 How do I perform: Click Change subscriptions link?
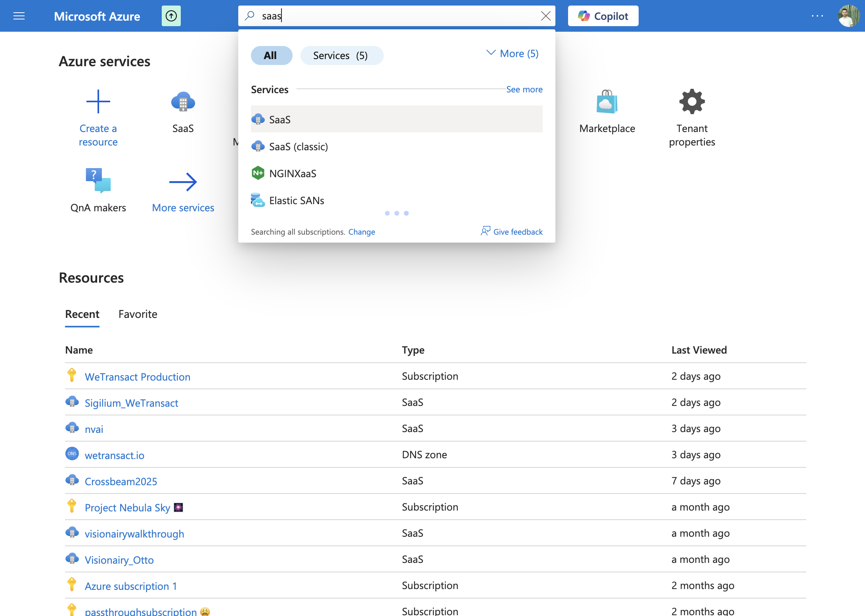[362, 232]
